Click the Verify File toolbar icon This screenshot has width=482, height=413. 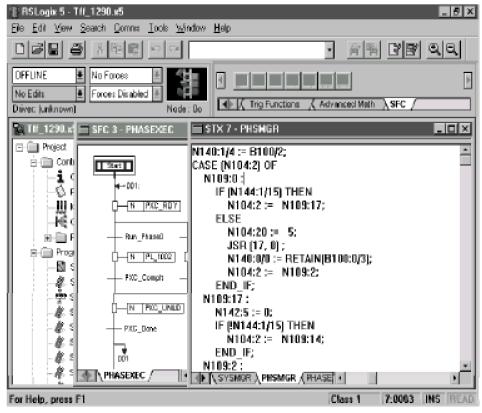[395, 49]
